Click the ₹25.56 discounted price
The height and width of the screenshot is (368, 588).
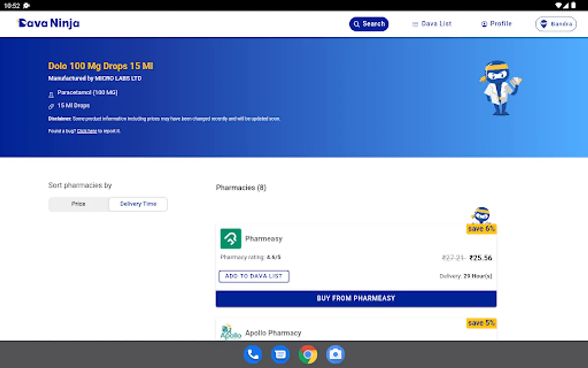tap(481, 258)
